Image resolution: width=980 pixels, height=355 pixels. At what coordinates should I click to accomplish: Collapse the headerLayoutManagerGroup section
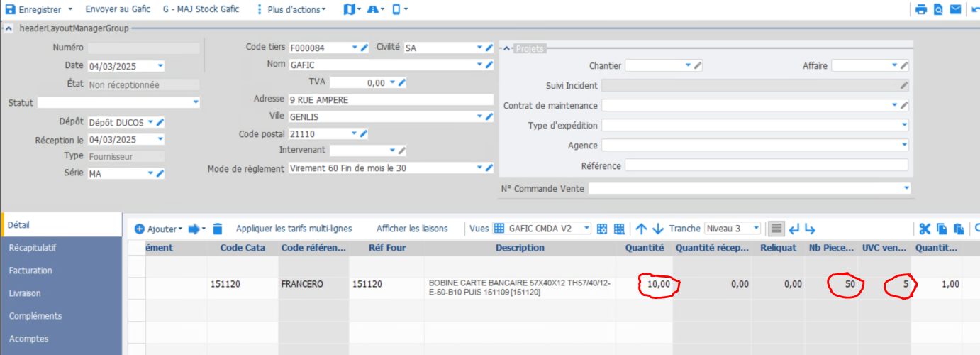coord(9,28)
